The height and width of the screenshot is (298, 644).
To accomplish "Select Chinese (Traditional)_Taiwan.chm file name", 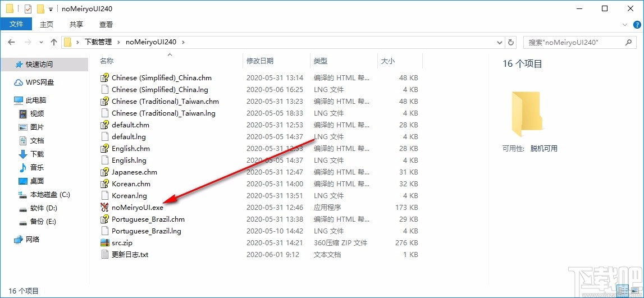I will [165, 101].
